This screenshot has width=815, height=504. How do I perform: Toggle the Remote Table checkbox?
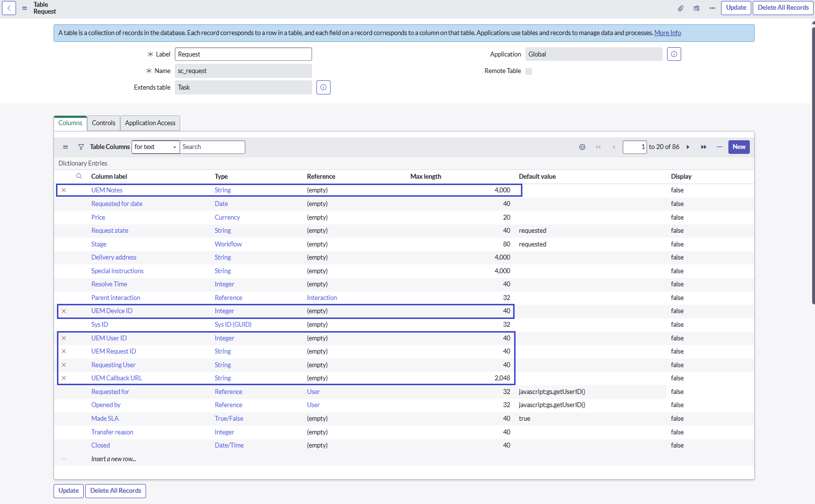click(x=529, y=72)
